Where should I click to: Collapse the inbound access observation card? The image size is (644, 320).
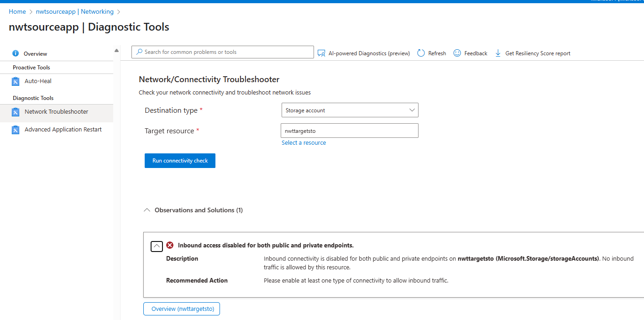tap(157, 246)
